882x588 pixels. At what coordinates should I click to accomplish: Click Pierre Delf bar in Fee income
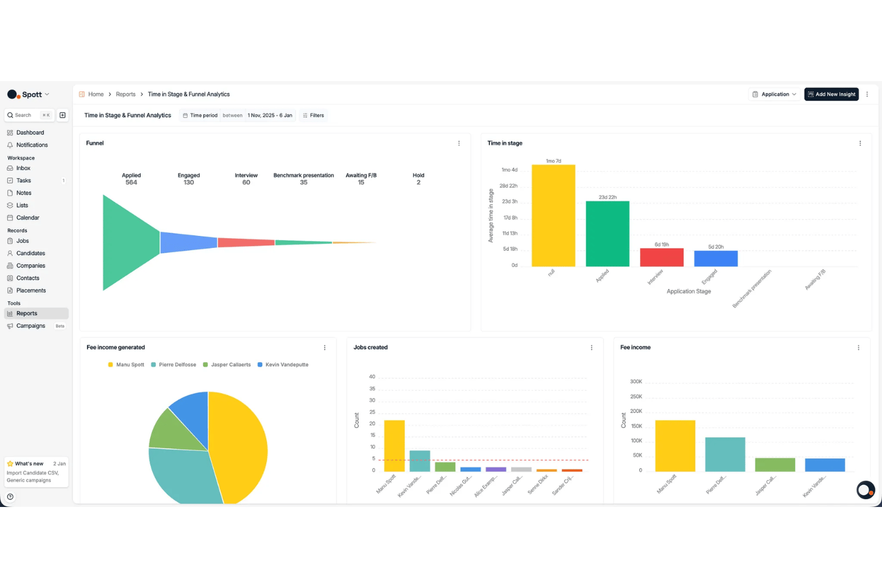click(725, 455)
